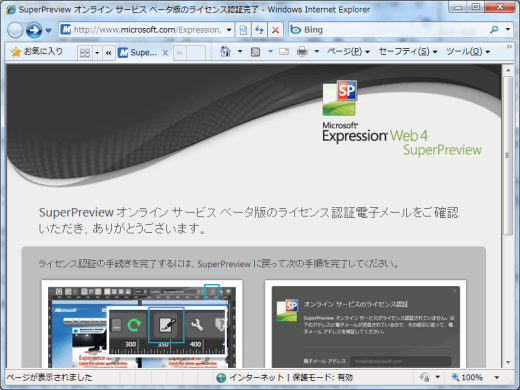Expand the security lock icon dropdown

point(438,377)
